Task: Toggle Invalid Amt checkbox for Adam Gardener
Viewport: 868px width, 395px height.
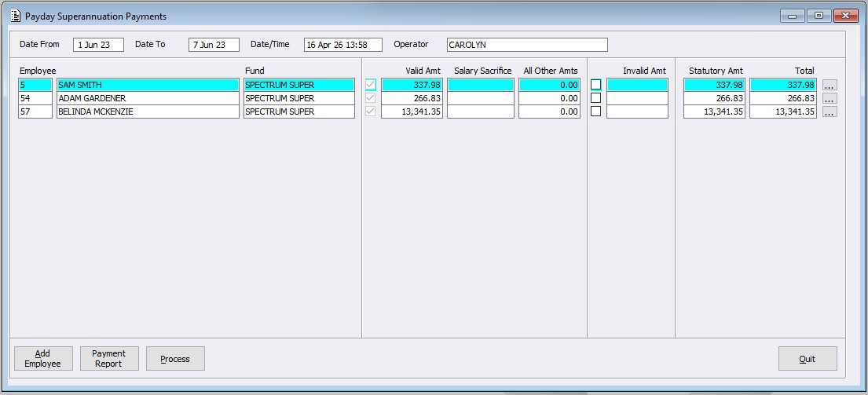Action: (x=595, y=98)
